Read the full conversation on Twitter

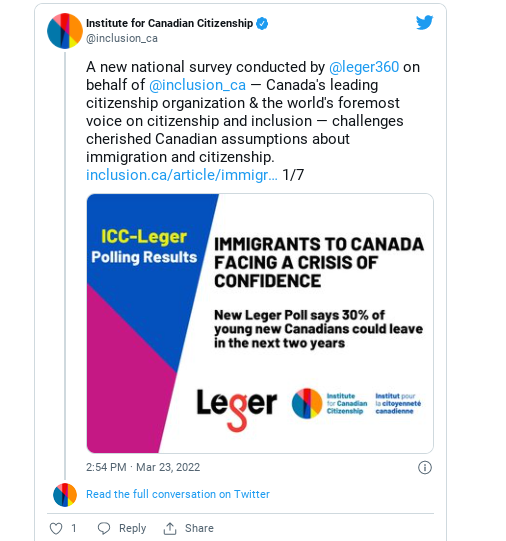178,494
